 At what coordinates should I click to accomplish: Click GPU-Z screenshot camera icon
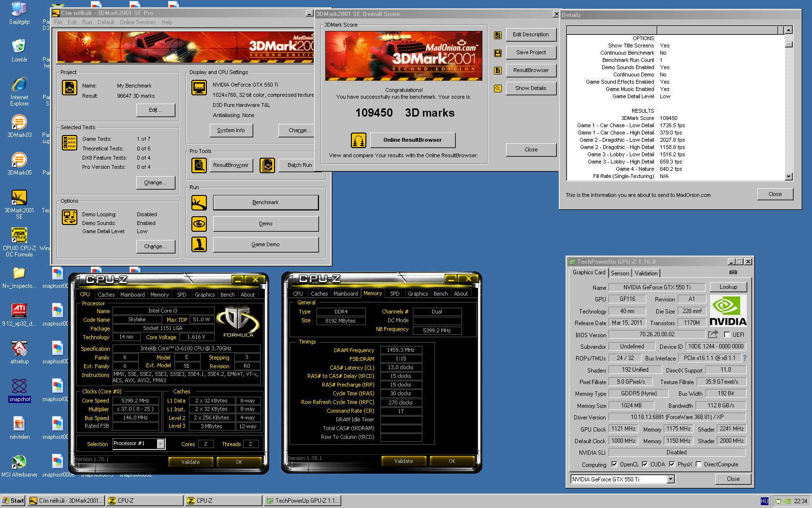(x=733, y=272)
